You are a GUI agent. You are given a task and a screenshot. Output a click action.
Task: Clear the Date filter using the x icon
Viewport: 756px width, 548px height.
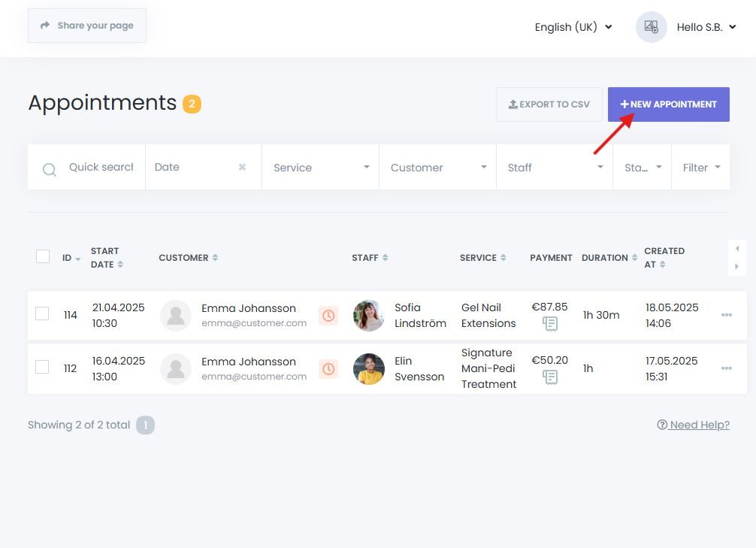(242, 167)
